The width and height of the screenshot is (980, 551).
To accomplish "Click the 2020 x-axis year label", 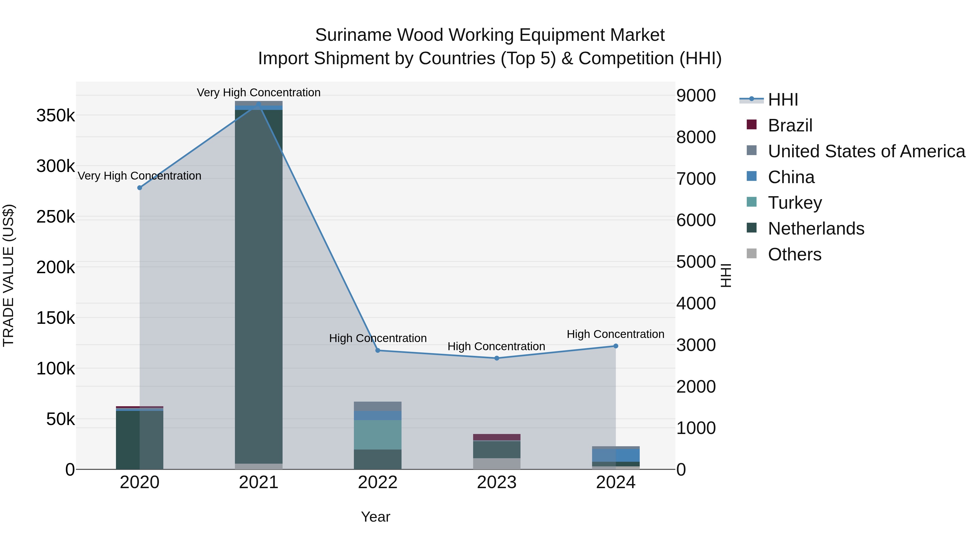I will click(140, 482).
